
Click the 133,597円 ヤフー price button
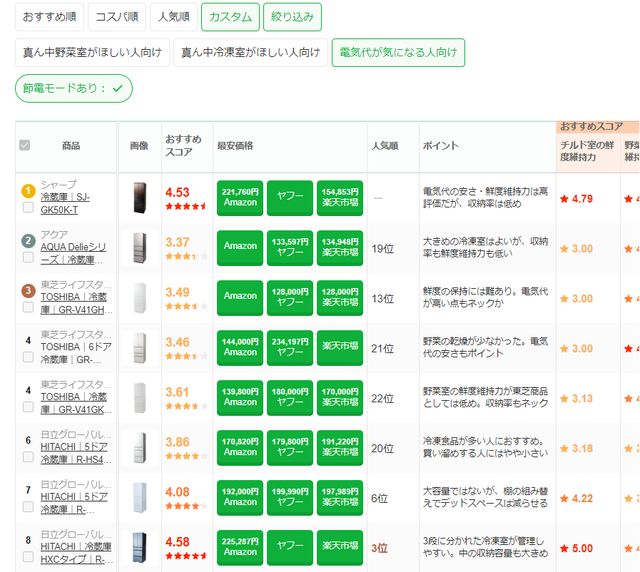click(290, 247)
